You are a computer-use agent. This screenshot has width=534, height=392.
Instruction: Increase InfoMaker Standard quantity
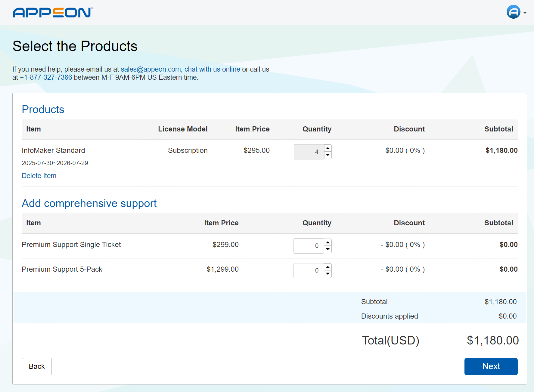328,148
